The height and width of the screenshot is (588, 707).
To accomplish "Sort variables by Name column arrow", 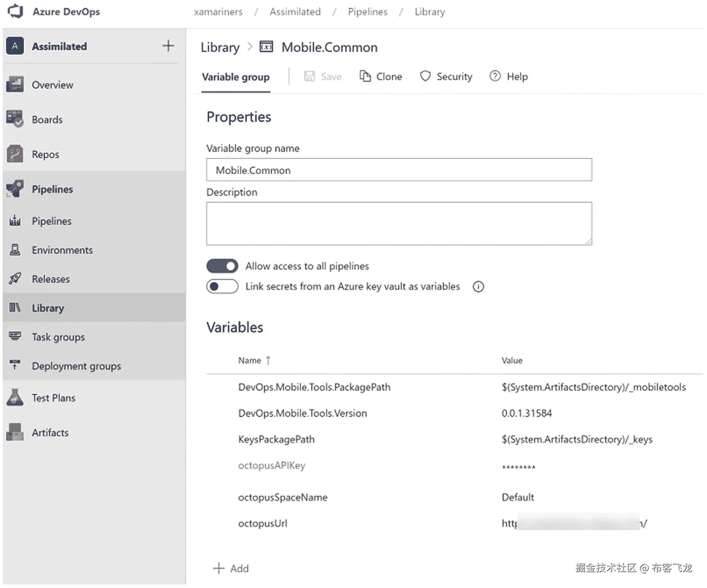I will [268, 360].
